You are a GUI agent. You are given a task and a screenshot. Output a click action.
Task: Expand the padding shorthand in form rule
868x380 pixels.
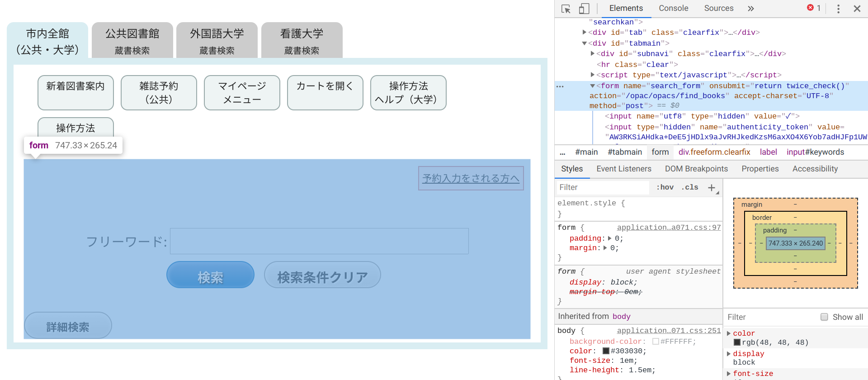point(609,238)
